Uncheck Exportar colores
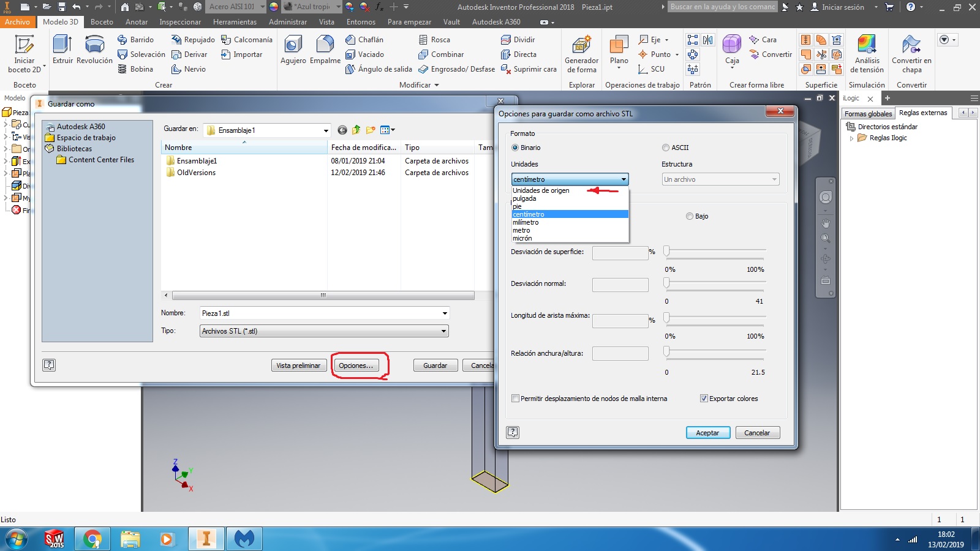The height and width of the screenshot is (551, 980). tap(704, 398)
